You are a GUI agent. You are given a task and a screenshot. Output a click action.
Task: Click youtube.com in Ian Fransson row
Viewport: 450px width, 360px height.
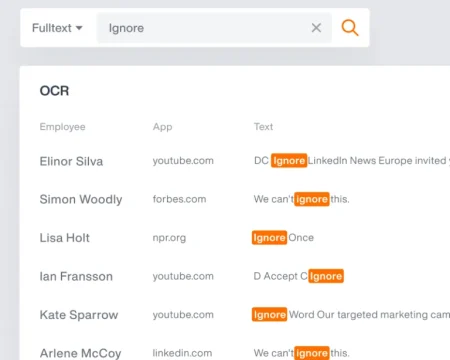183,276
